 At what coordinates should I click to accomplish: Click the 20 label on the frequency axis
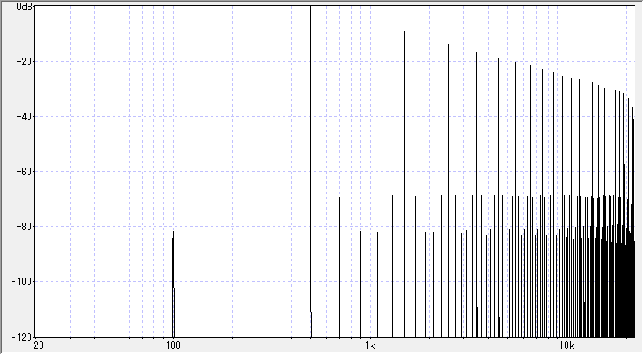click(38, 345)
